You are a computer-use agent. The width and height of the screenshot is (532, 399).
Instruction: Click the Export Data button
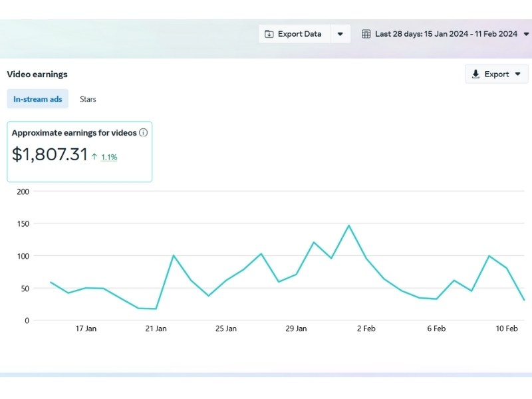coord(295,34)
